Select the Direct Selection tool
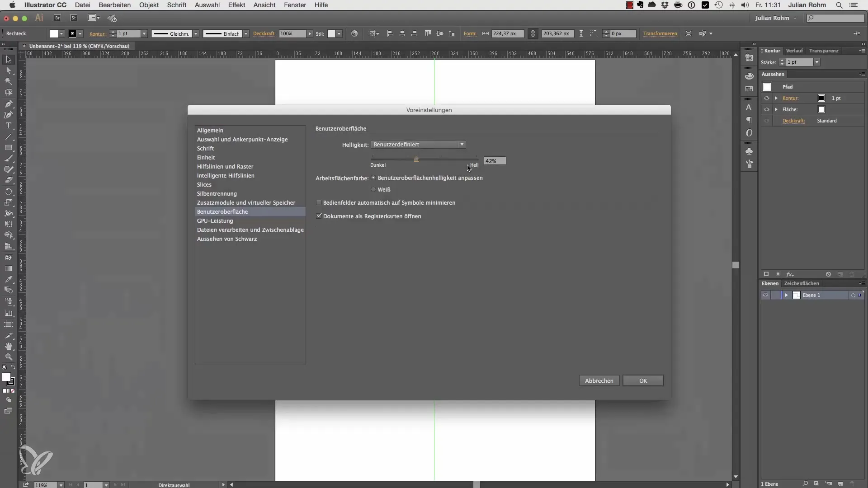868x488 pixels. coord(9,70)
